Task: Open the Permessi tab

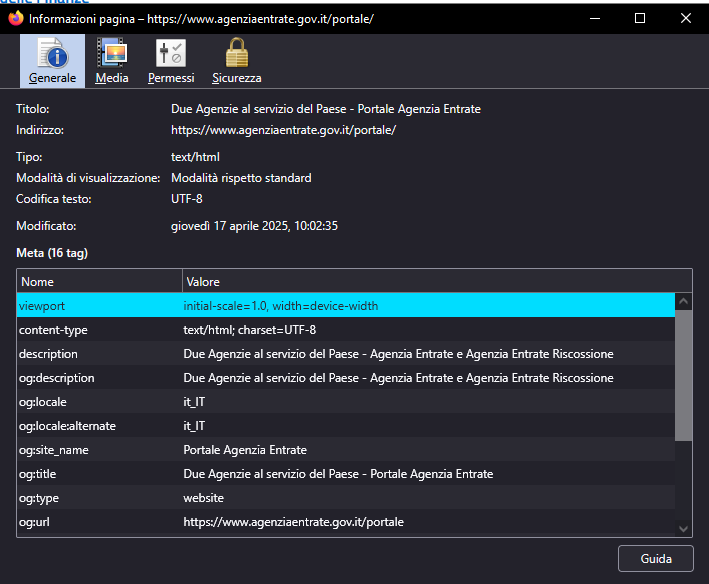Action: (x=171, y=61)
